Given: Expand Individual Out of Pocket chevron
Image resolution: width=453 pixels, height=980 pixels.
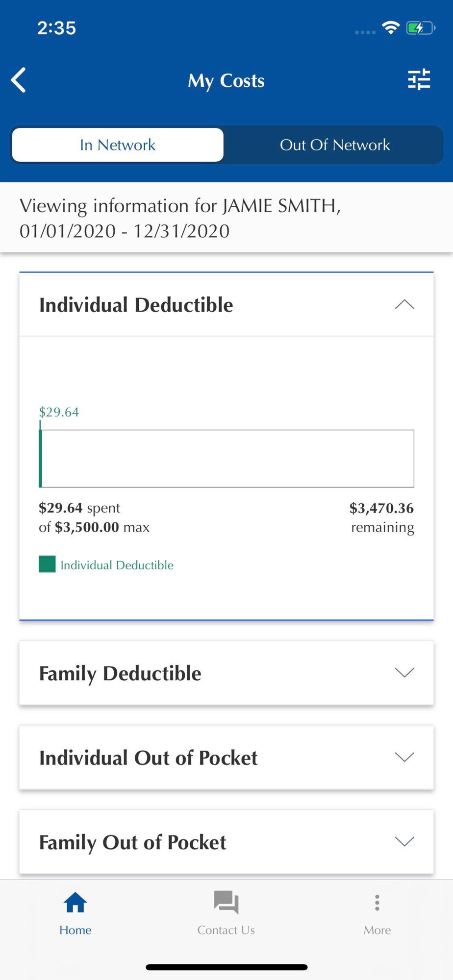Looking at the screenshot, I should 404,757.
